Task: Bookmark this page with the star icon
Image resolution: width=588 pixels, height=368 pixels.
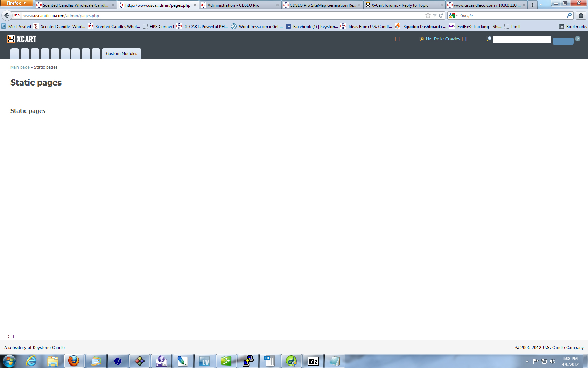Action: [428, 15]
